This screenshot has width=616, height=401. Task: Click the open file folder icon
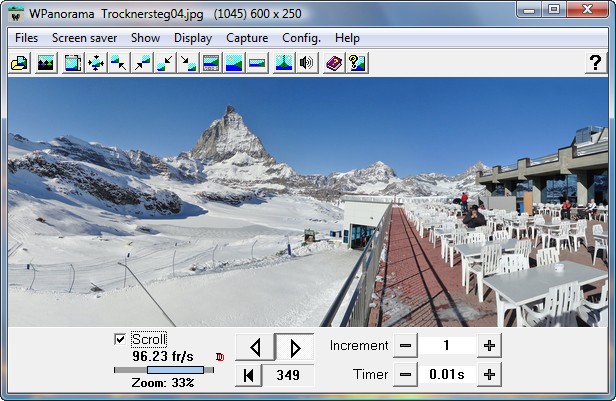click(x=19, y=63)
